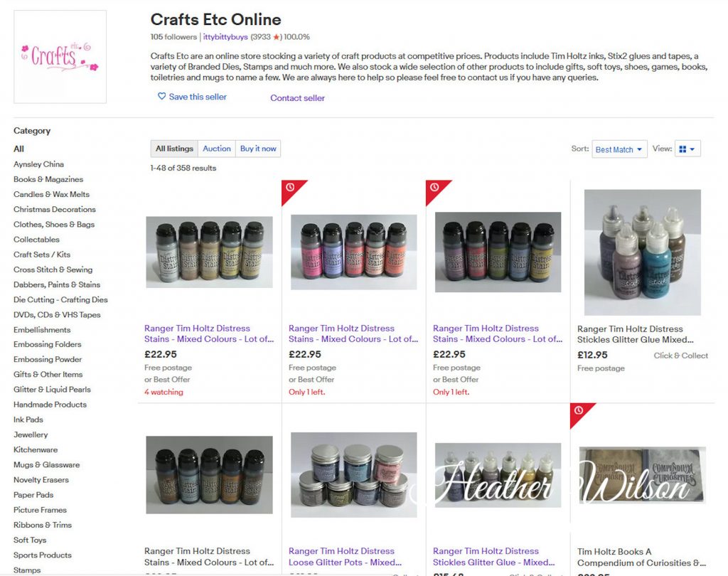Click the £12.95 price text

tap(592, 355)
